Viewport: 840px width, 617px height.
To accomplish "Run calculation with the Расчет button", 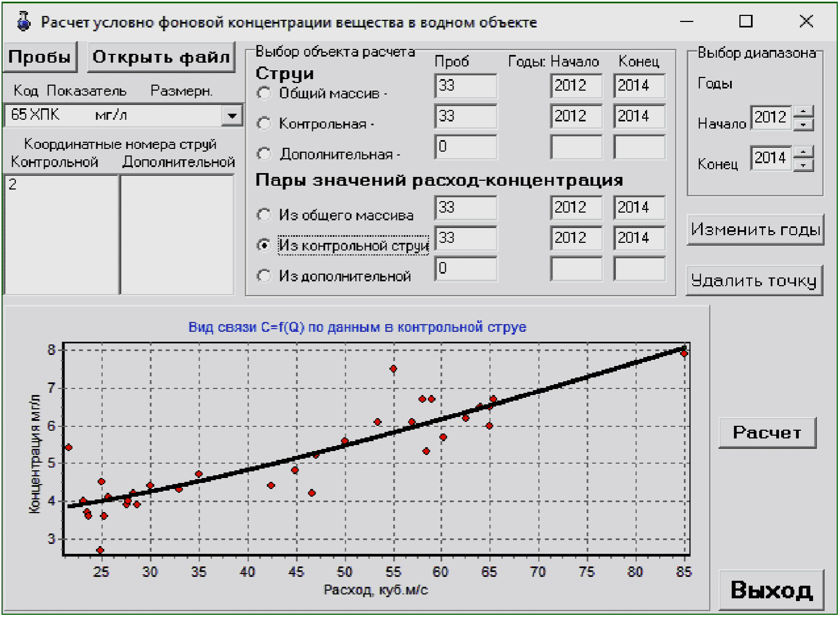I will tap(767, 432).
